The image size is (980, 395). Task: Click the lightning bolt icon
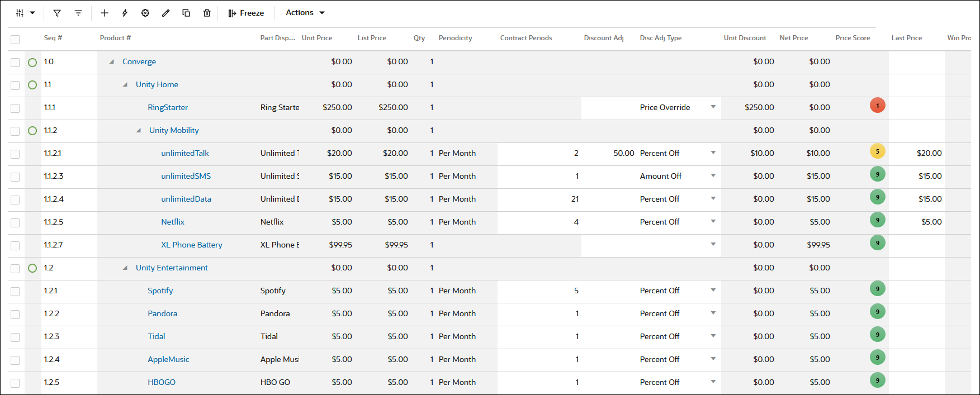click(125, 13)
